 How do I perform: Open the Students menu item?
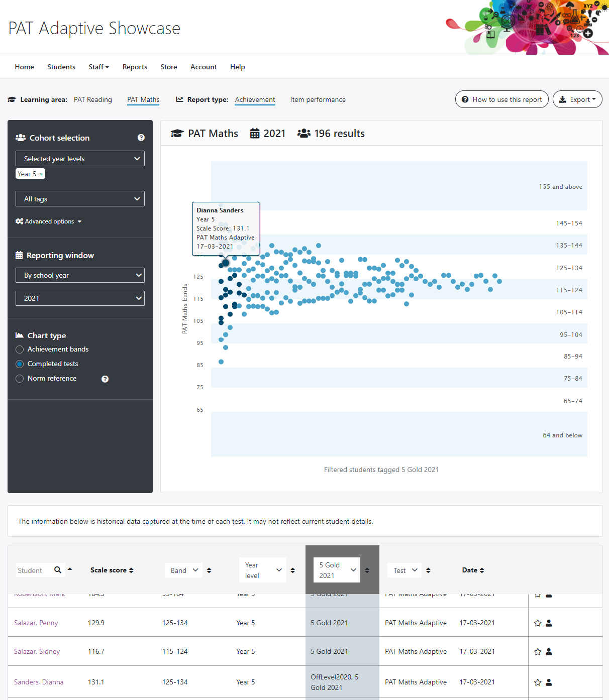coord(61,67)
